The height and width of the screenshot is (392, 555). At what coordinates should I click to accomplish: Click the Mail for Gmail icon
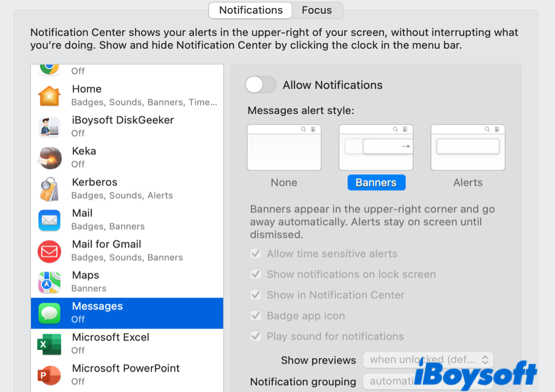[x=49, y=252]
